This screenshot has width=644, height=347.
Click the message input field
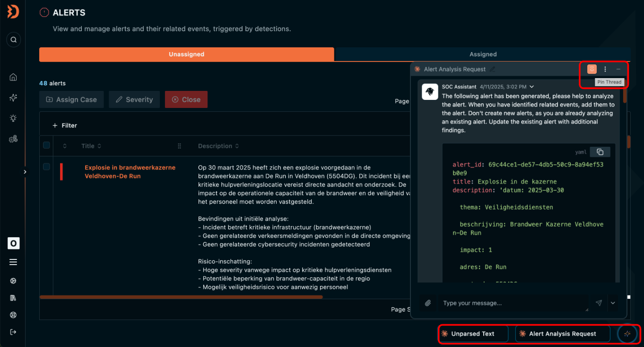(512, 303)
